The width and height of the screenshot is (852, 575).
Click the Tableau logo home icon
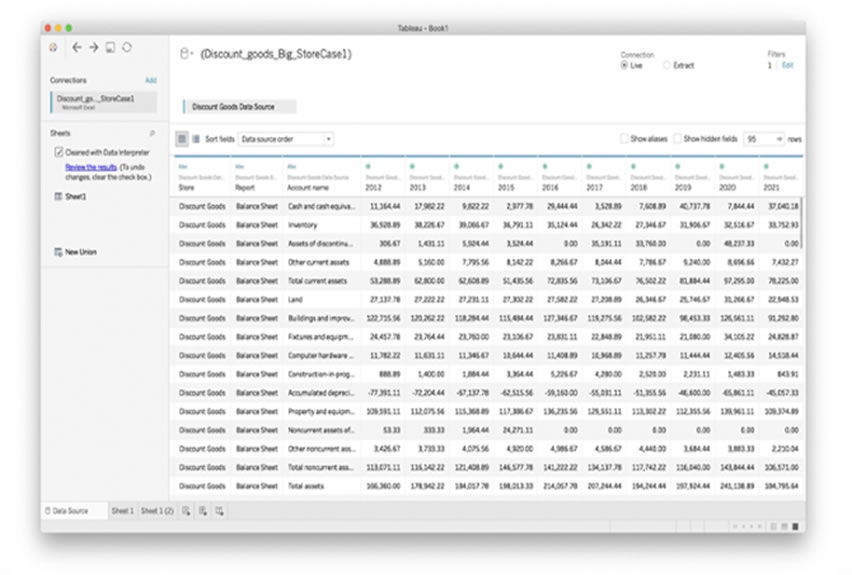pos(53,47)
